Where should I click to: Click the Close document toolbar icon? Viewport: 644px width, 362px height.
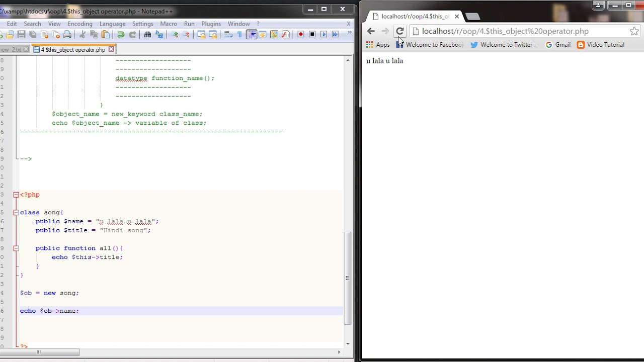coord(45,34)
